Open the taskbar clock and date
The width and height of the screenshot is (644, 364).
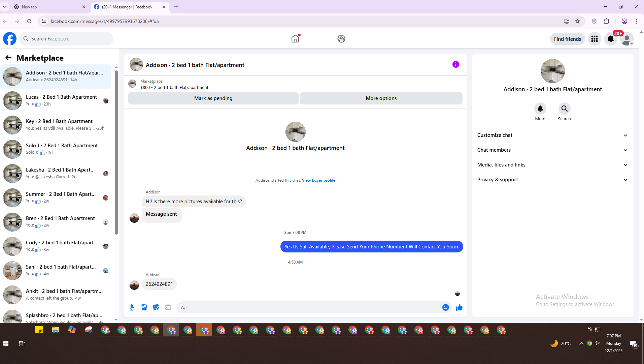(x=613, y=343)
